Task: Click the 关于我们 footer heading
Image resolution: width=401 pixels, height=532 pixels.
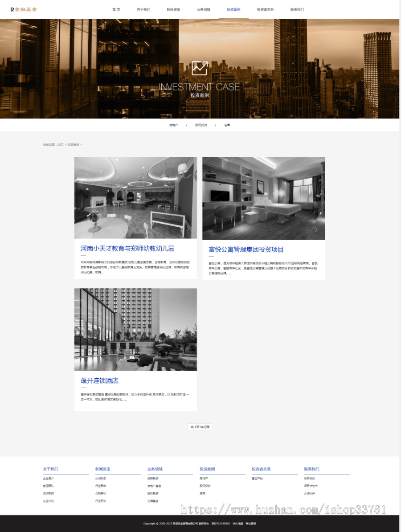Action: tap(50, 469)
